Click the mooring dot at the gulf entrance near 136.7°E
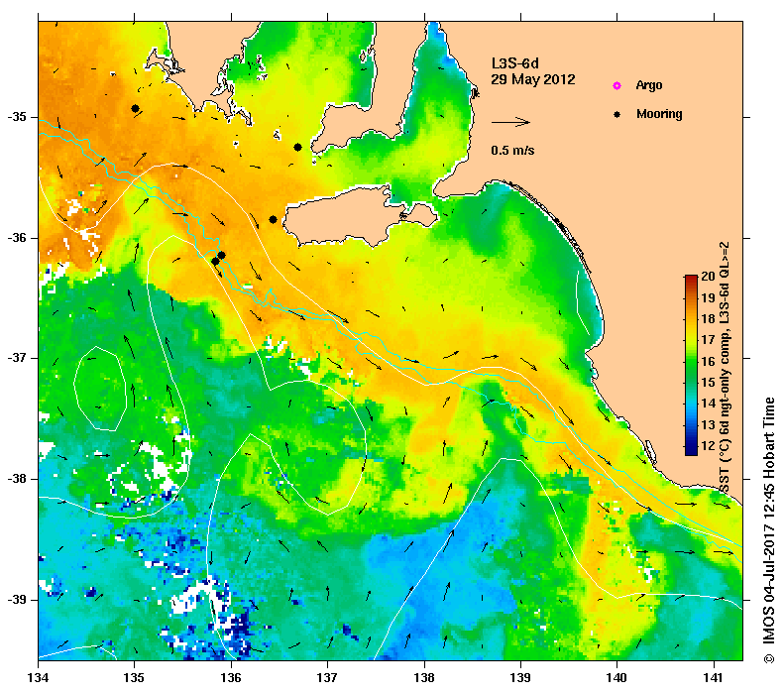Viewport: 784px width, 694px height. tap(297, 147)
